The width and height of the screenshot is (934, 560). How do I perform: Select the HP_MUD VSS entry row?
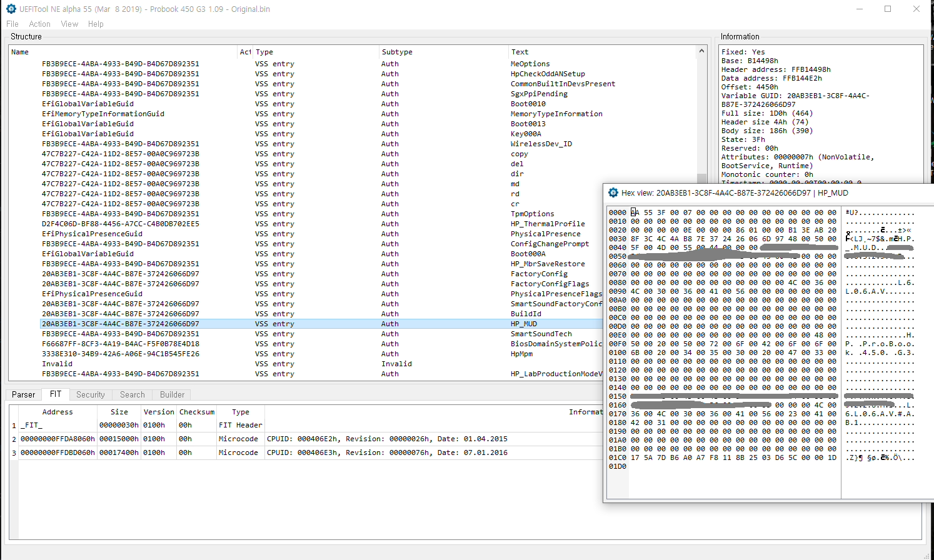321,324
